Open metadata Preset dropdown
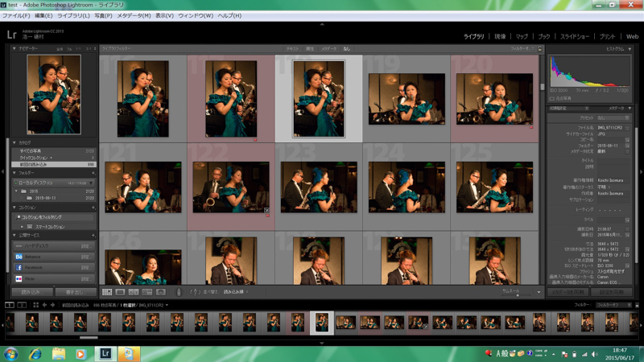Viewport: 644px width, 362px height. [x=613, y=117]
